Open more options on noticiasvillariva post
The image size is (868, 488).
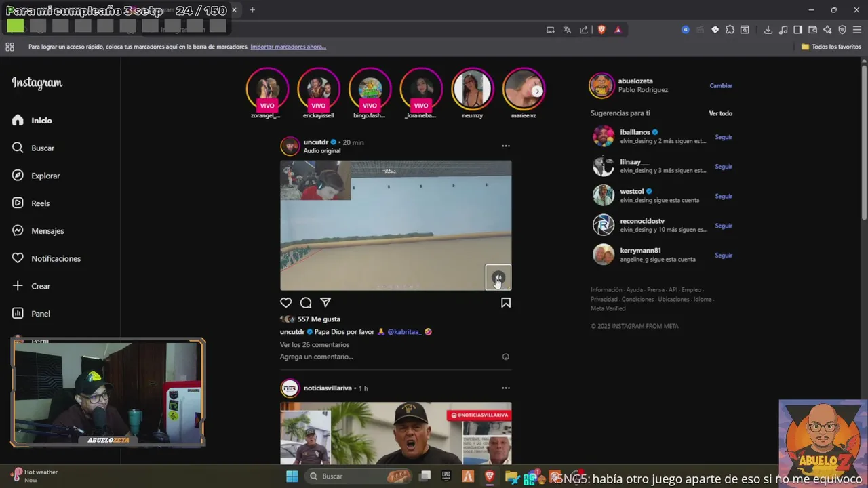505,388
